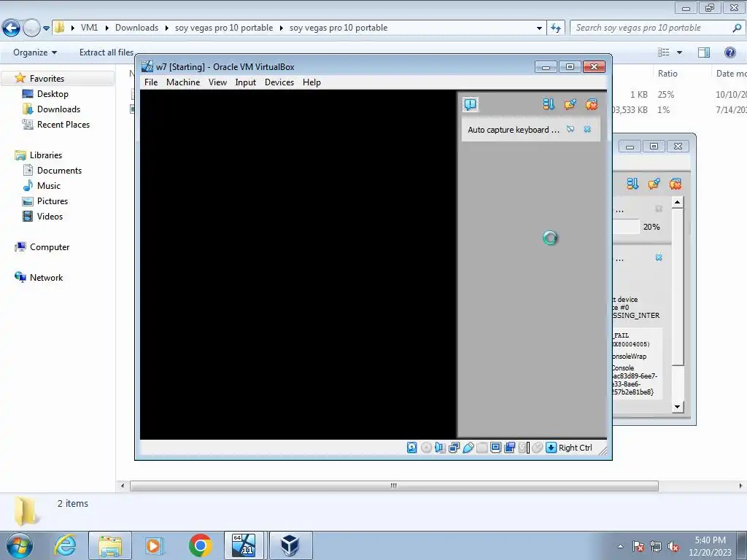The image size is (747, 560).
Task: Open address bar previous locations dropdown
Action: tap(539, 28)
